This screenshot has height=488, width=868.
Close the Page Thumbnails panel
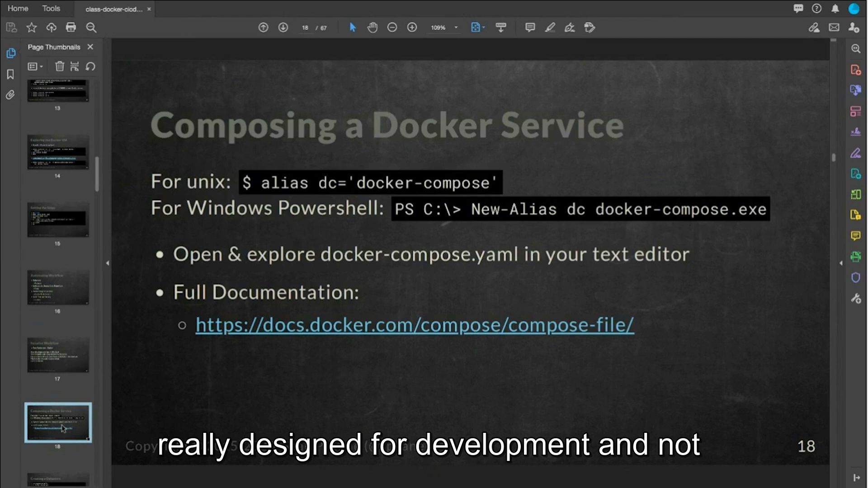point(90,47)
